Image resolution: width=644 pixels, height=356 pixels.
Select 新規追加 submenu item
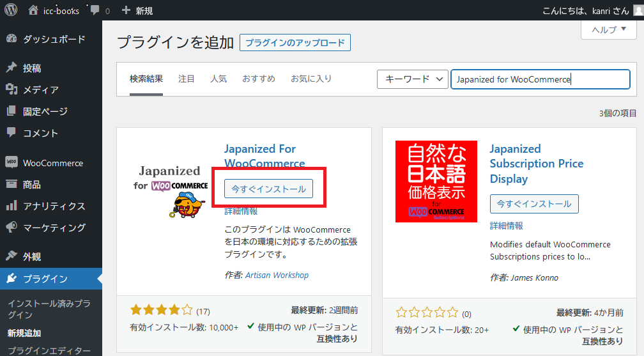[x=24, y=333]
